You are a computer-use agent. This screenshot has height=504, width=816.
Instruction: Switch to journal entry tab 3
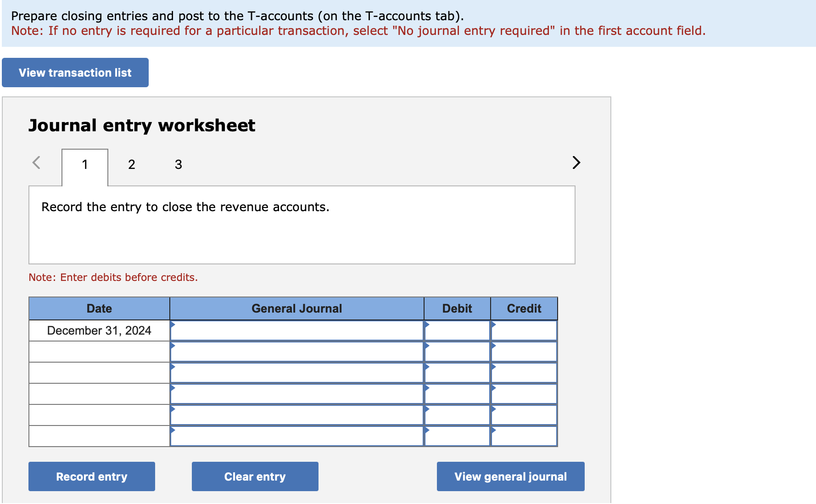pyautogui.click(x=178, y=164)
